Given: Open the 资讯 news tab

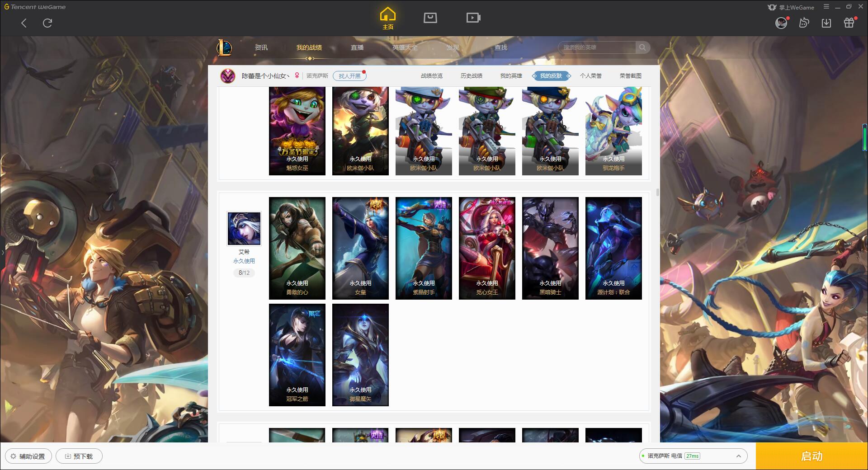Looking at the screenshot, I should click(261, 47).
